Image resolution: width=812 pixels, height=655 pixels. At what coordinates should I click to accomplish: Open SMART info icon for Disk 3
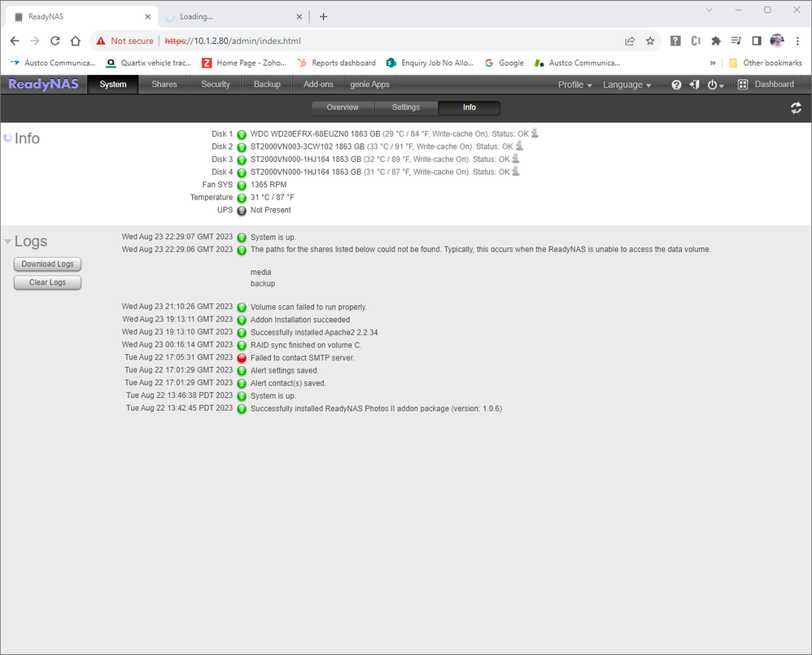516,159
